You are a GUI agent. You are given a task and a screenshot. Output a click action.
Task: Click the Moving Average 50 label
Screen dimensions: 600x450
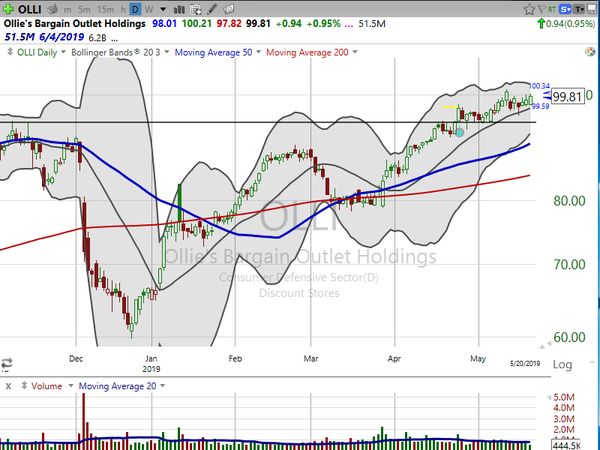click(x=213, y=52)
